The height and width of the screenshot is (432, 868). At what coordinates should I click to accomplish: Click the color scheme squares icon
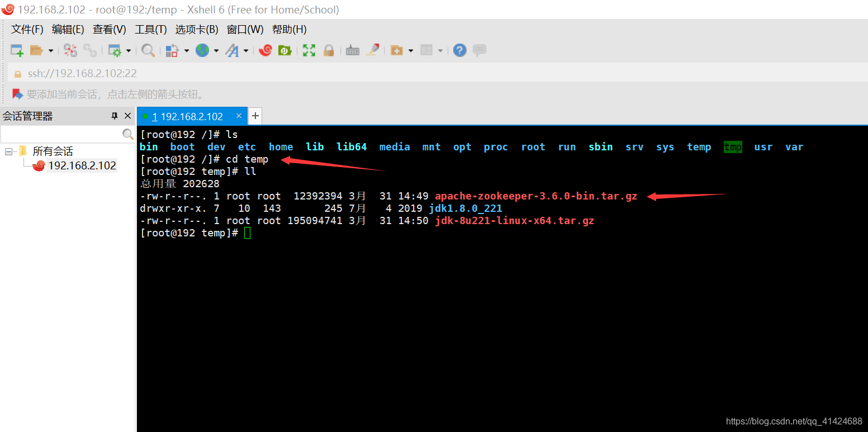tap(172, 50)
